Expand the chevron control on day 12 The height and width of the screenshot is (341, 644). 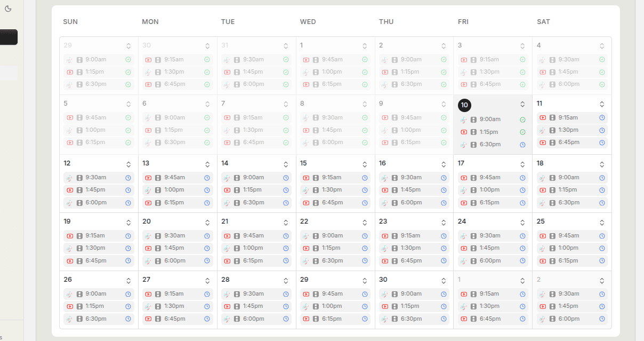[127, 163]
